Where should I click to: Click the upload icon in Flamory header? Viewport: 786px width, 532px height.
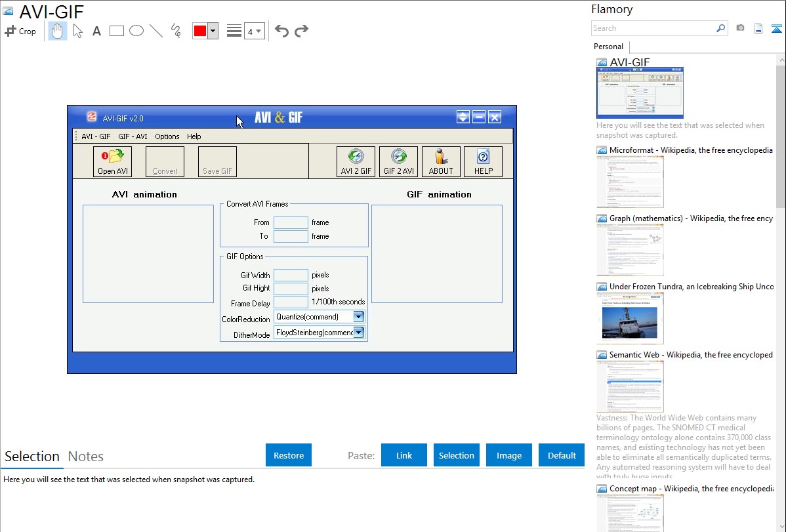point(776,29)
